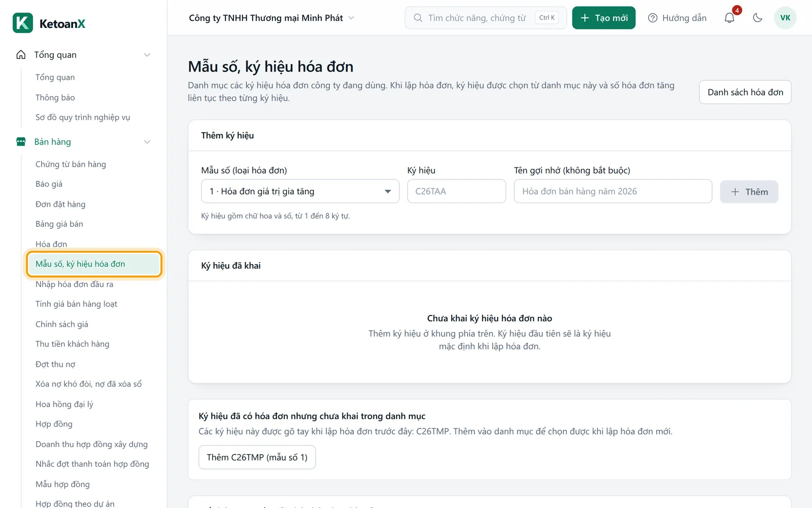Open the VK user avatar menu
812x508 pixels.
[785, 18]
